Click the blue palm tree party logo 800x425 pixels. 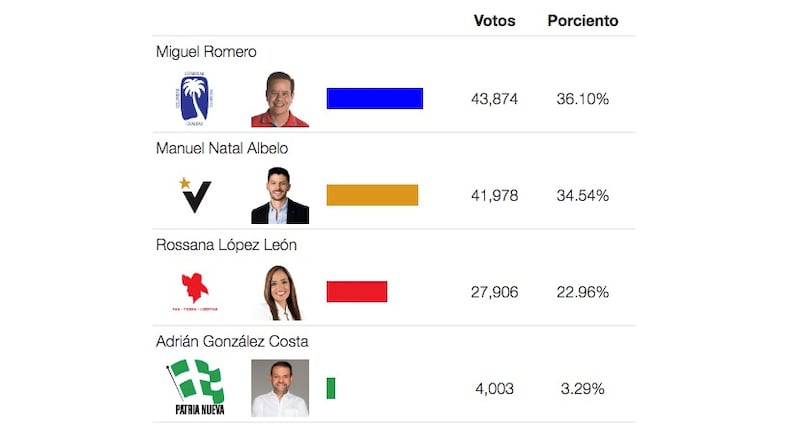click(194, 98)
